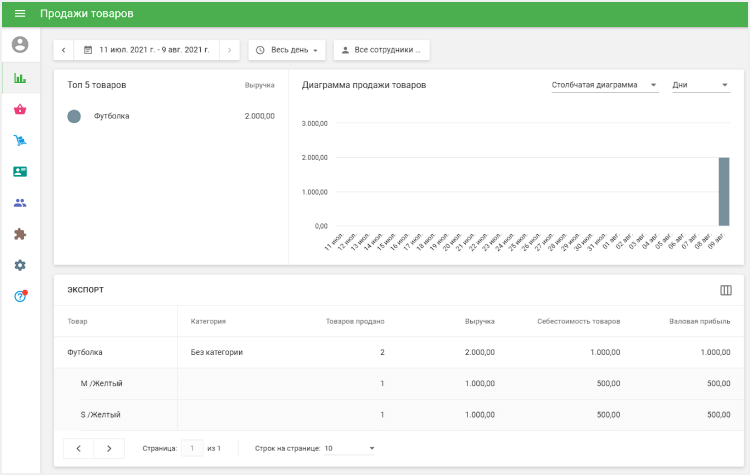Open the user account profile icon
Screen dimensions: 750x475
pos(20,44)
